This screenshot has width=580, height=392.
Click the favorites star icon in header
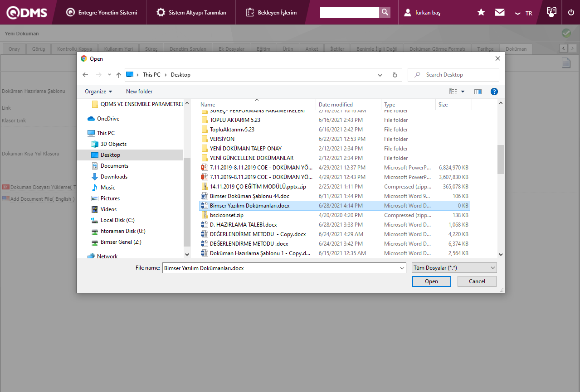[481, 12]
